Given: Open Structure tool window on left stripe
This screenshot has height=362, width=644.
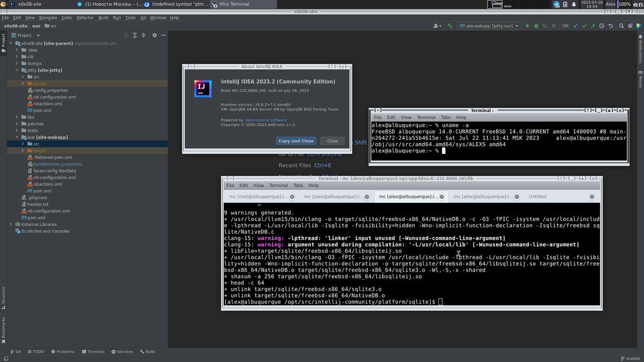Looking at the screenshot, I should click(4, 298).
